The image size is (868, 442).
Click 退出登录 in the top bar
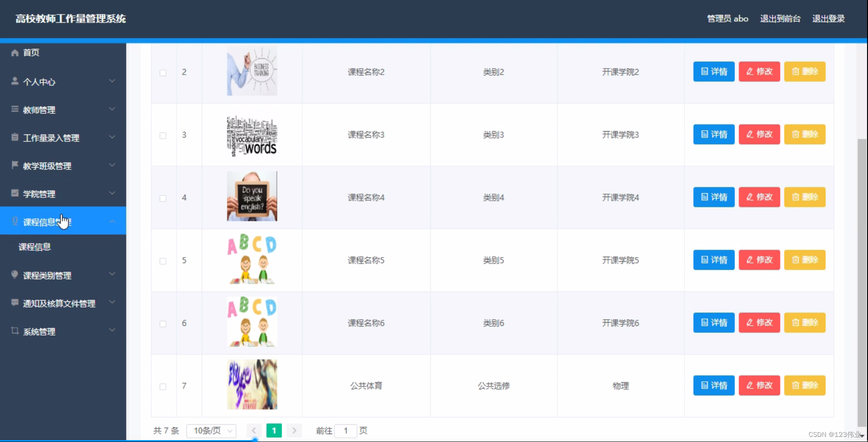(x=828, y=19)
